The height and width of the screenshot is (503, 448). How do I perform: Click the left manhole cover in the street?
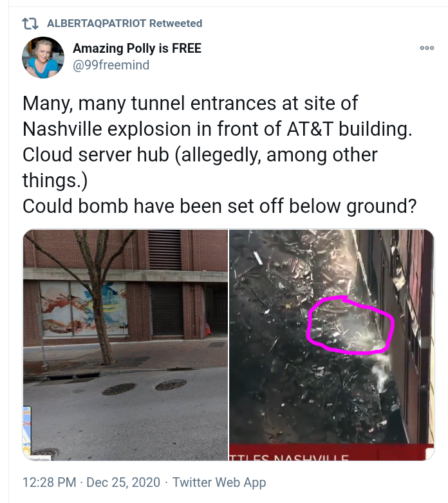(x=119, y=389)
